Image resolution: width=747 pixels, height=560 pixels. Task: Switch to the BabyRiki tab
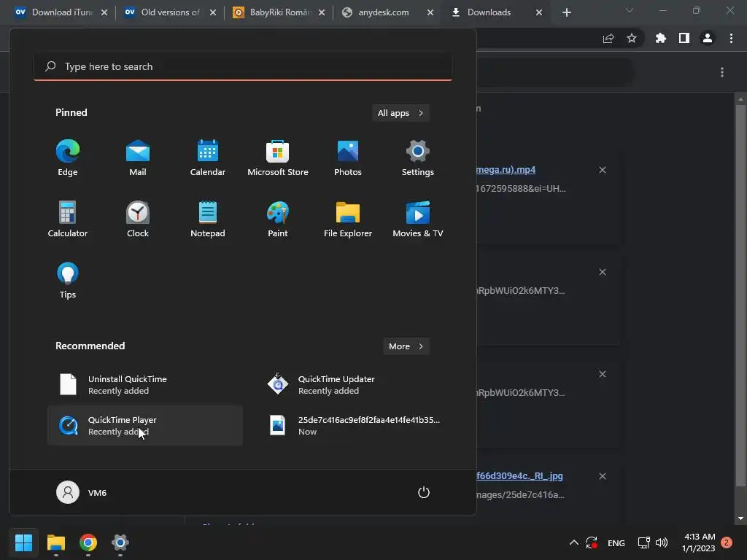[279, 12]
